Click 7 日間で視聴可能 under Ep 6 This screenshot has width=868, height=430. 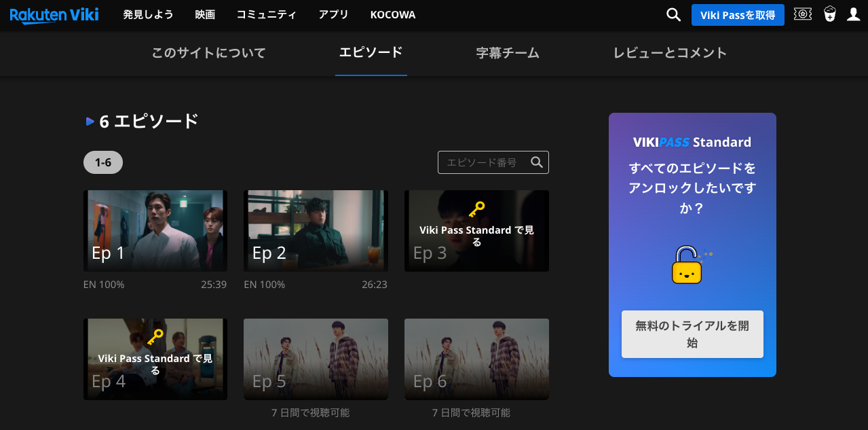[471, 413]
